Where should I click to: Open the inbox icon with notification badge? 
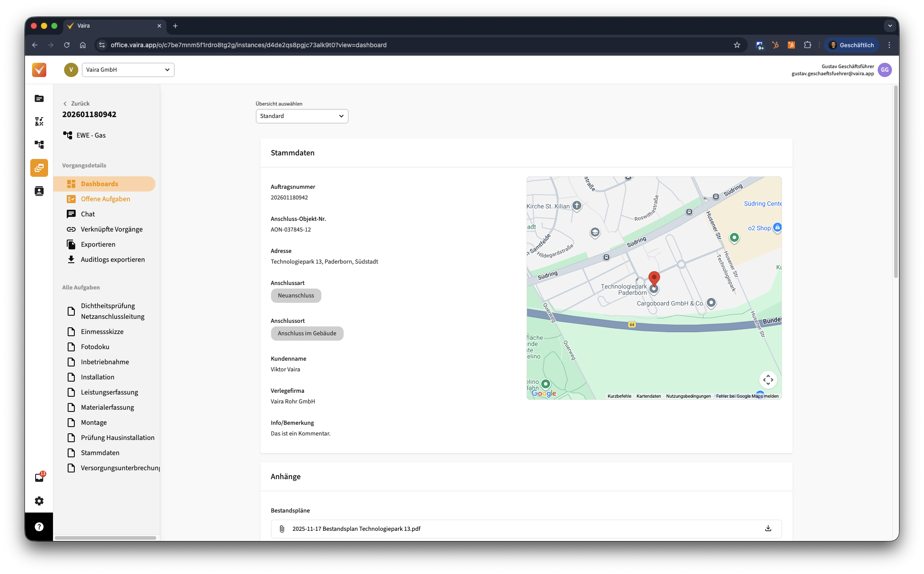pos(39,478)
